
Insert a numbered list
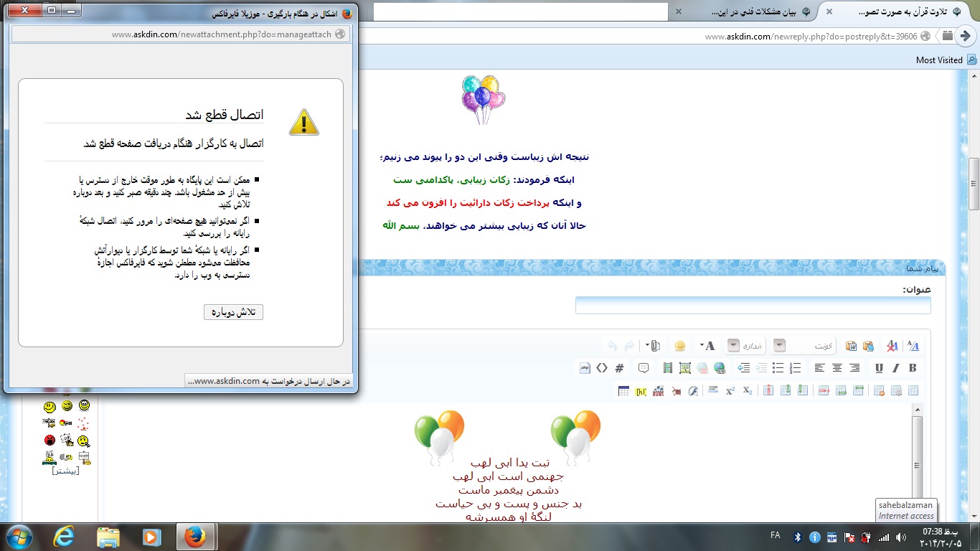(x=795, y=368)
